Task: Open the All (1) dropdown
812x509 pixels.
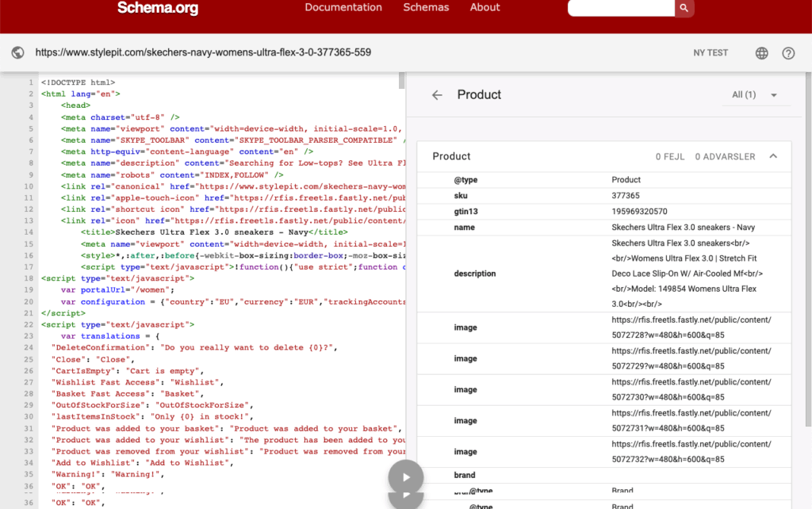Action: pos(754,95)
